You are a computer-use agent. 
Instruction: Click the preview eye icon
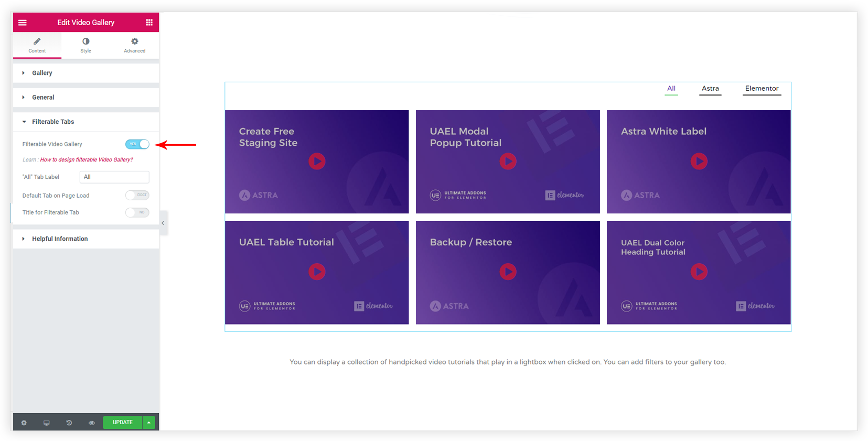click(92, 423)
